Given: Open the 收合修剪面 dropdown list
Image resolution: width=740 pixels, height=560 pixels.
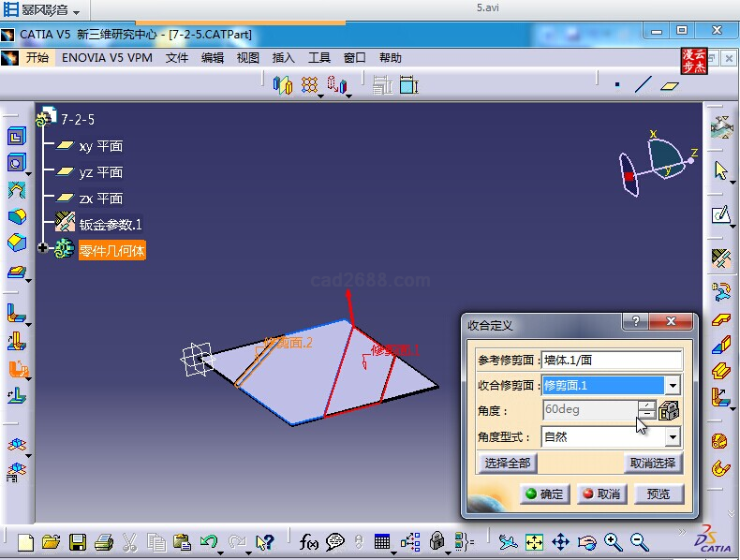Looking at the screenshot, I should click(672, 385).
